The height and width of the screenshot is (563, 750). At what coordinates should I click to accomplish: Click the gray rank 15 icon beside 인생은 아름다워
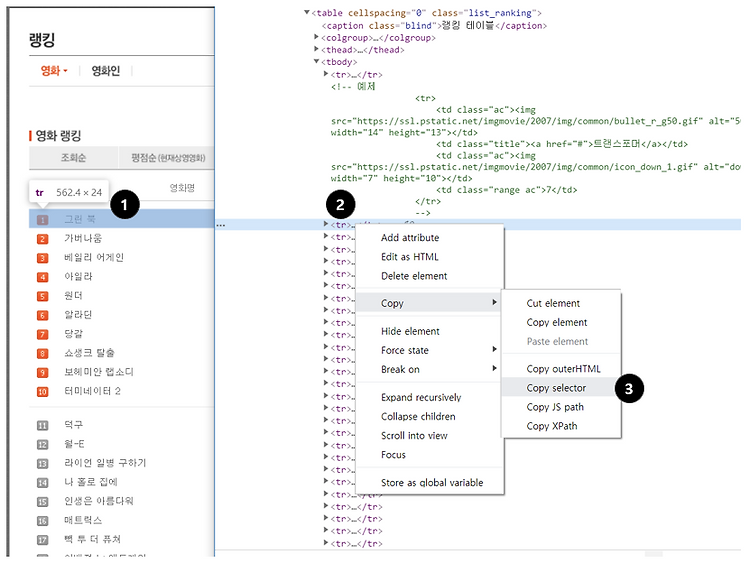[x=43, y=502]
